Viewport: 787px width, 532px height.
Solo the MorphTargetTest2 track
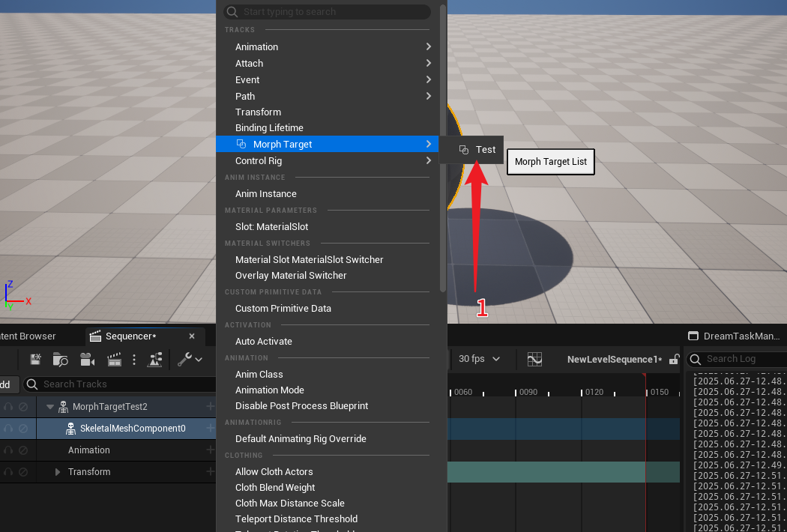point(8,407)
